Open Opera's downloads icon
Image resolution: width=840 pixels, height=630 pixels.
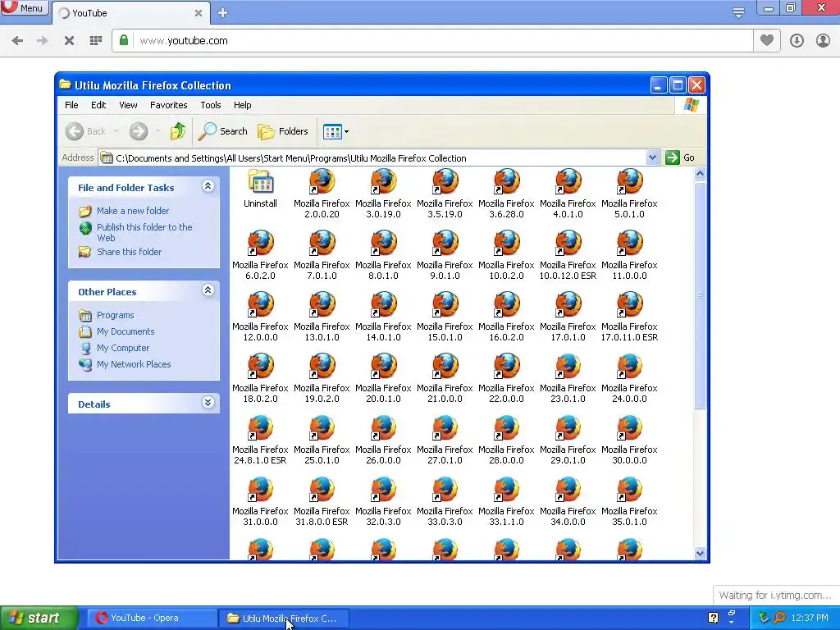[797, 41]
